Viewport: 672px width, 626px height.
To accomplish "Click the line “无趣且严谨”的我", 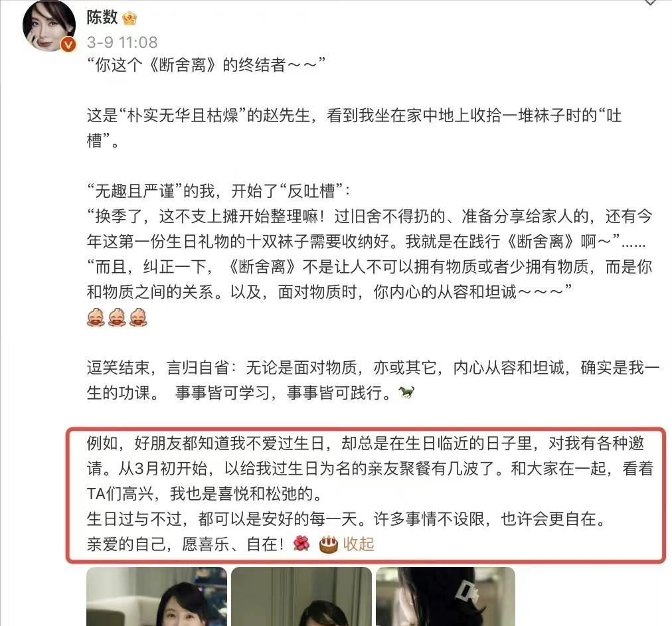I will tap(218, 191).
